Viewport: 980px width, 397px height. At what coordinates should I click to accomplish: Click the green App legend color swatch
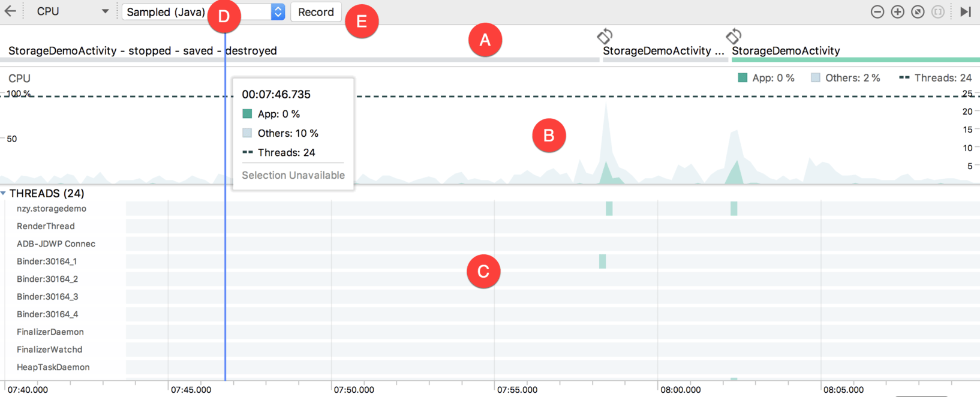point(742,78)
